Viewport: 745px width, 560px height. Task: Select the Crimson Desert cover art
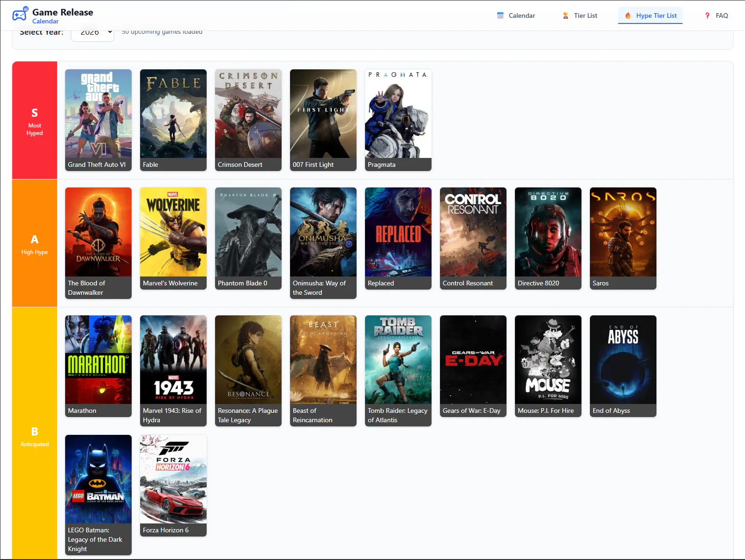pyautogui.click(x=248, y=114)
